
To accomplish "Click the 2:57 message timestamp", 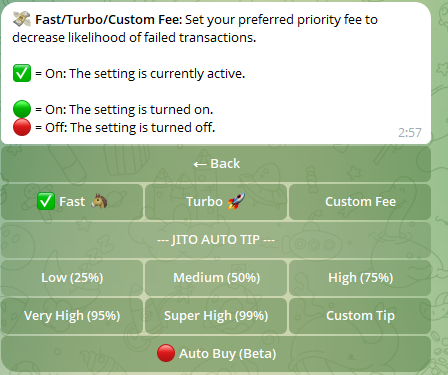I will (410, 133).
